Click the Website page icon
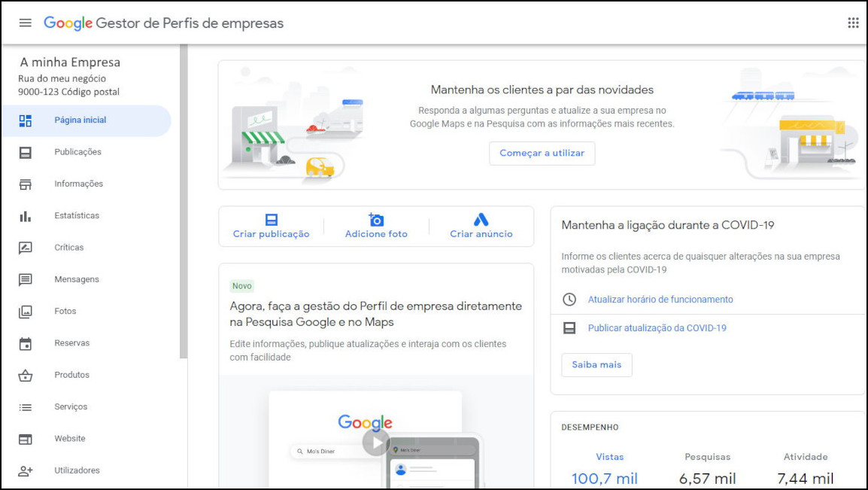868x490 pixels. coord(26,439)
